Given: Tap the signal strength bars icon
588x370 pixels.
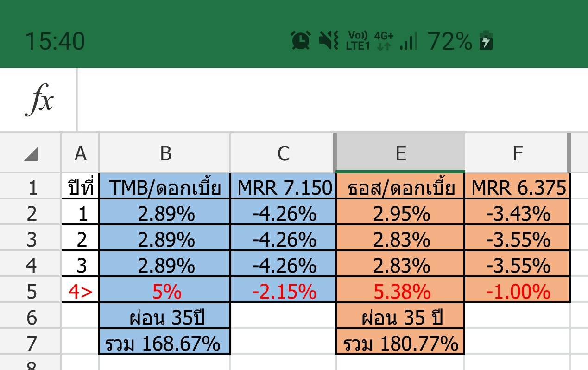Looking at the screenshot, I should pyautogui.click(x=408, y=41).
